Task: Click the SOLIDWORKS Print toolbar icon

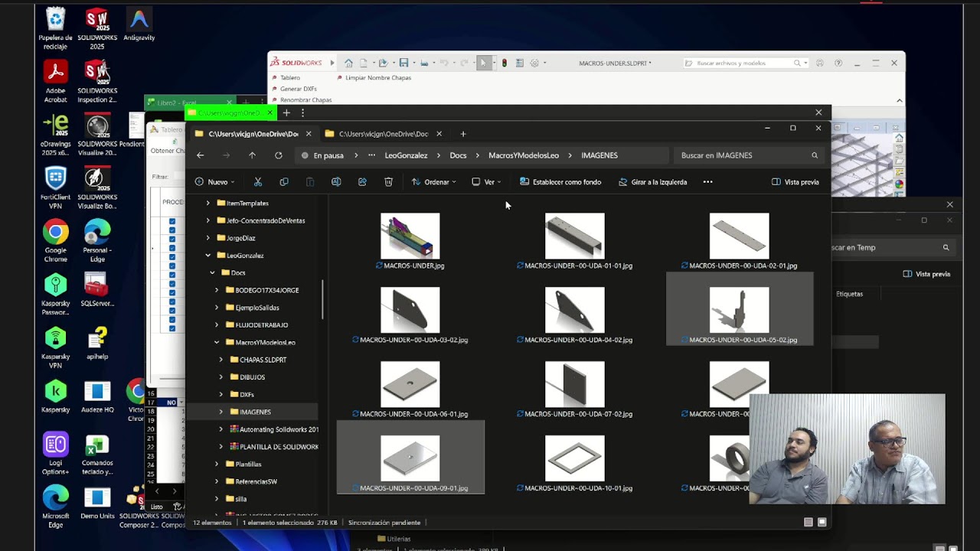Action: point(424,63)
